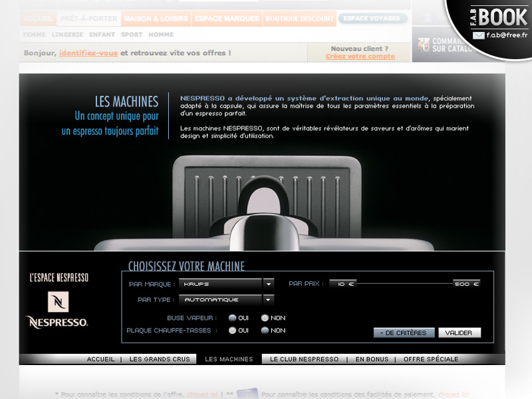Screen dimensions: 532x399
Task: Select NON for Plaque Chauffe-Tasses
Action: tap(265, 331)
